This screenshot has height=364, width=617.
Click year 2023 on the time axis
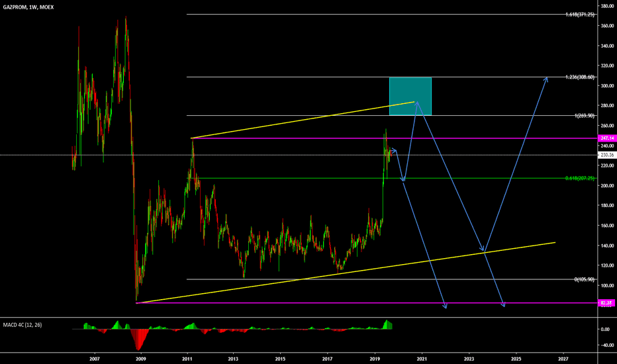(x=469, y=359)
